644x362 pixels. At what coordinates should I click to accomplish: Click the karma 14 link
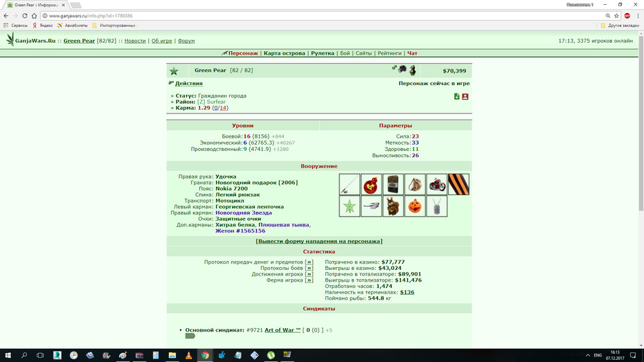(222, 107)
